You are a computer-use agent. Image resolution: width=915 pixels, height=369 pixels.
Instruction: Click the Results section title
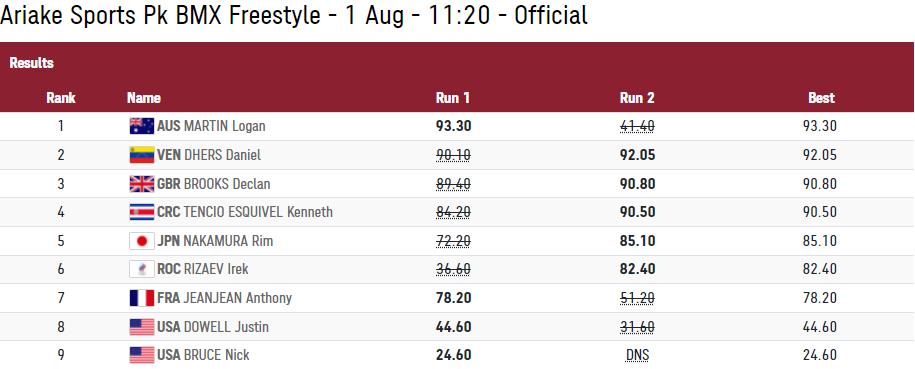point(32,63)
